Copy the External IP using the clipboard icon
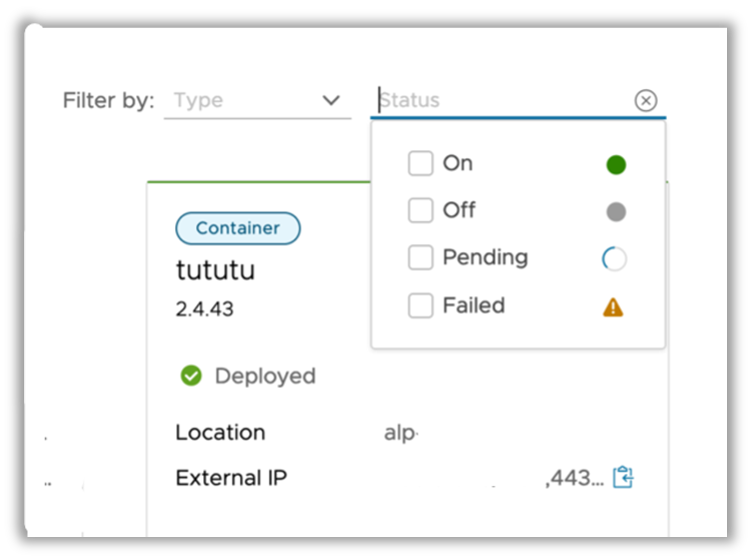 [624, 477]
